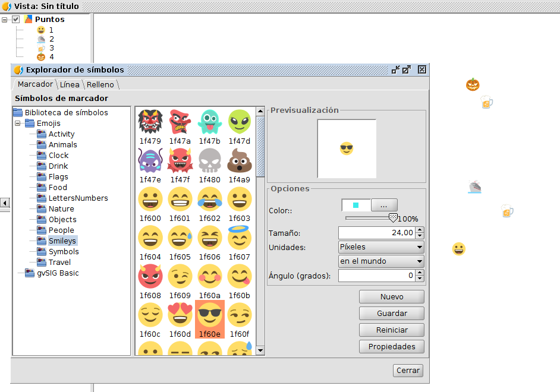
Task: Click the cyan Color swatch
Action: 355,206
